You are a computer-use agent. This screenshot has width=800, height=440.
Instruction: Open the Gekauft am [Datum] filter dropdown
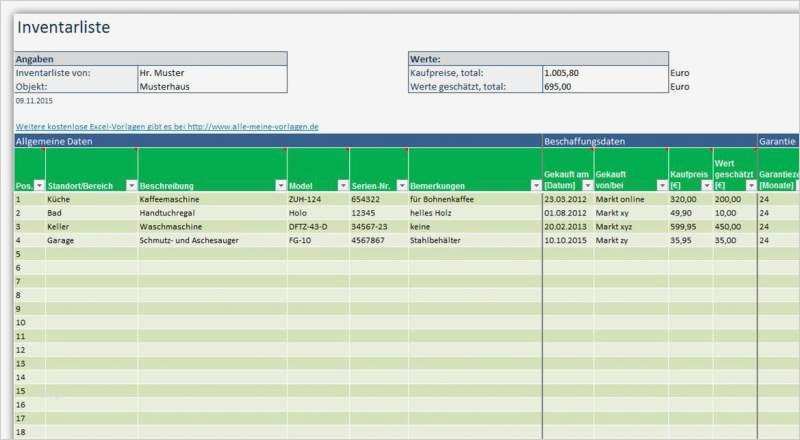(588, 186)
